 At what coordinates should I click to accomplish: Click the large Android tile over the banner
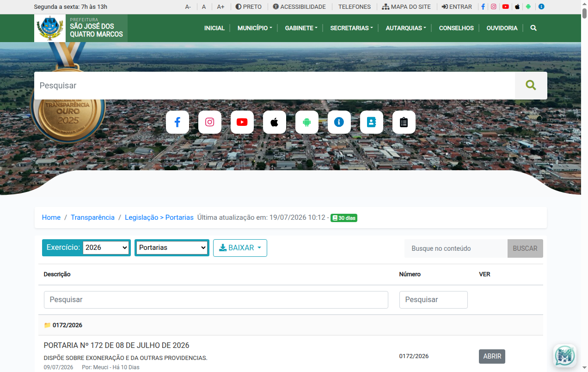307,122
